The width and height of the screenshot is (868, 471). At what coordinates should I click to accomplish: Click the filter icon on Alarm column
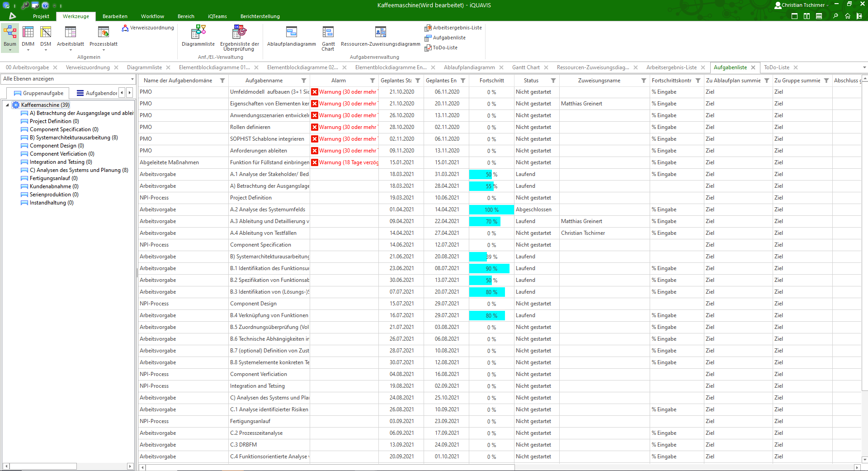click(373, 81)
